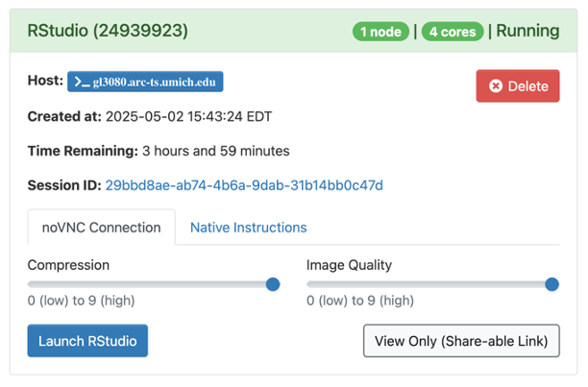Viewport: 588px width, 387px height.
Task: Click the RStudio (24939923) session title
Action: click(x=108, y=31)
